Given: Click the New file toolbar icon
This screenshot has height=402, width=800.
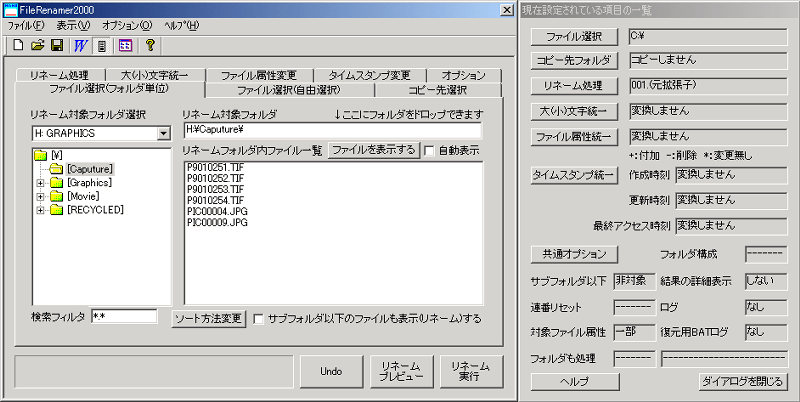Looking at the screenshot, I should (x=18, y=45).
